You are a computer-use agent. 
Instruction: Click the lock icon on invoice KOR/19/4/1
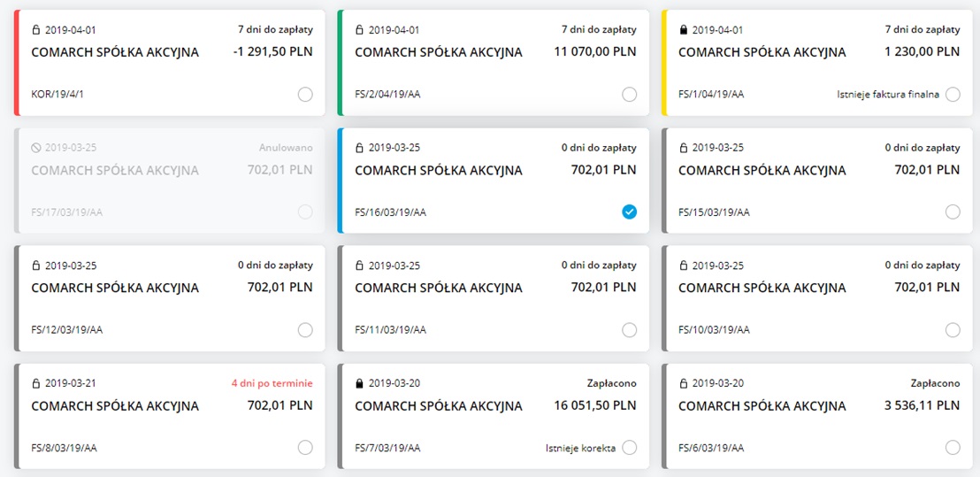pyautogui.click(x=35, y=30)
